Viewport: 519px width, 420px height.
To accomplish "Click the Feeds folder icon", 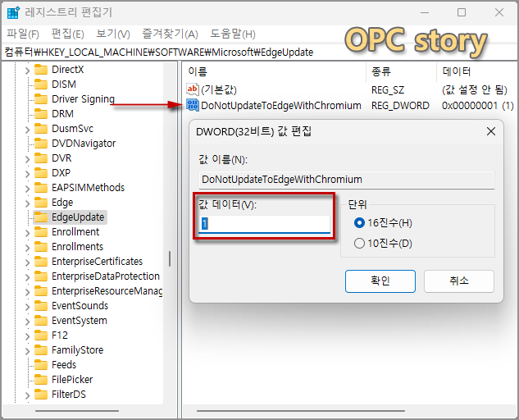I will coord(41,365).
